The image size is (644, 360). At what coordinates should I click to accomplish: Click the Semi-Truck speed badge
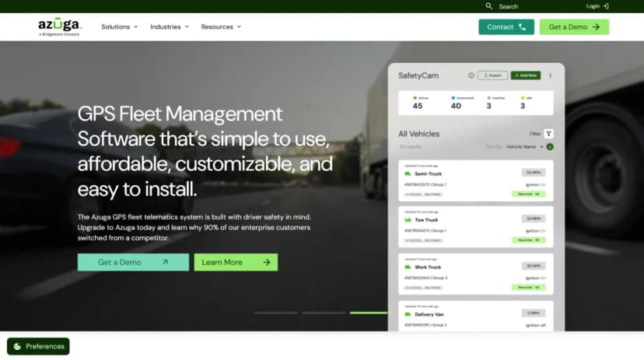click(x=534, y=173)
